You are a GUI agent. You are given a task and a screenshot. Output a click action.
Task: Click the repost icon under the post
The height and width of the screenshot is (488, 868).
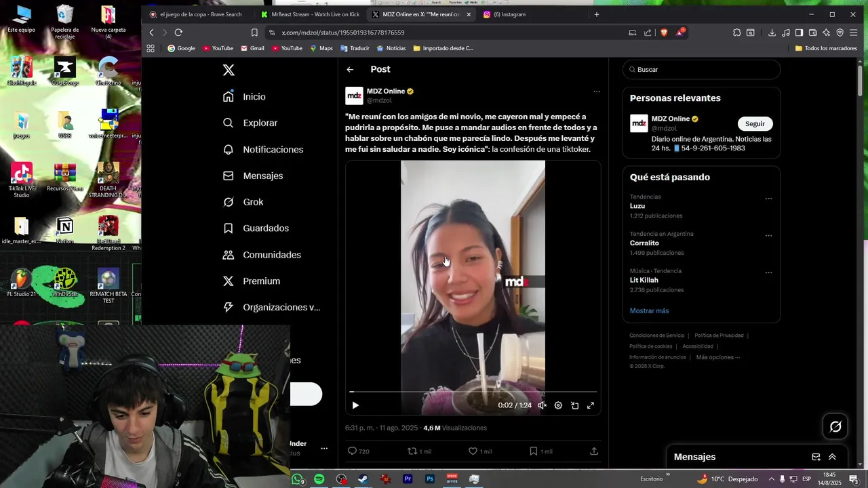[x=412, y=451]
